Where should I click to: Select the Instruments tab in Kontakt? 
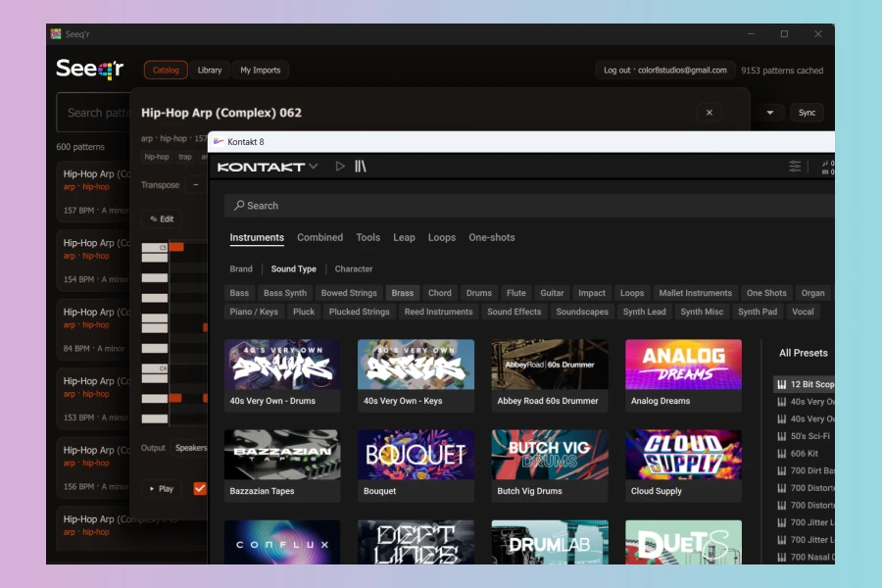(257, 237)
